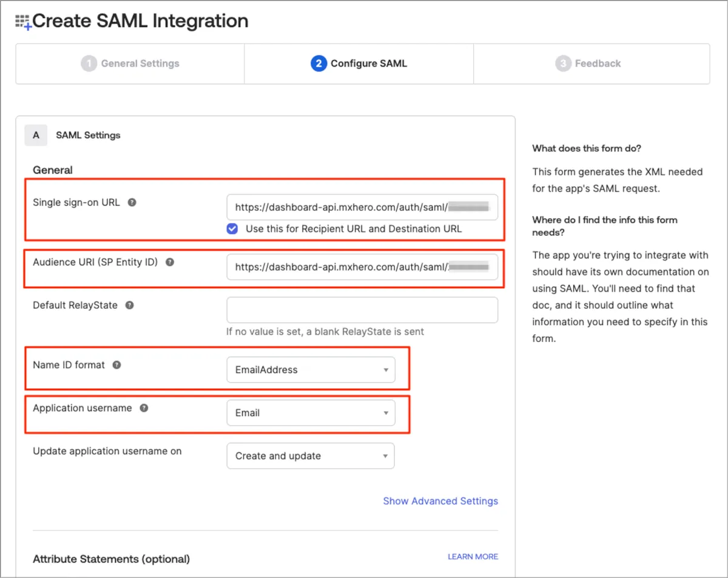Click help icon beside Application username
Image resolution: width=728 pixels, height=578 pixels.
click(144, 408)
